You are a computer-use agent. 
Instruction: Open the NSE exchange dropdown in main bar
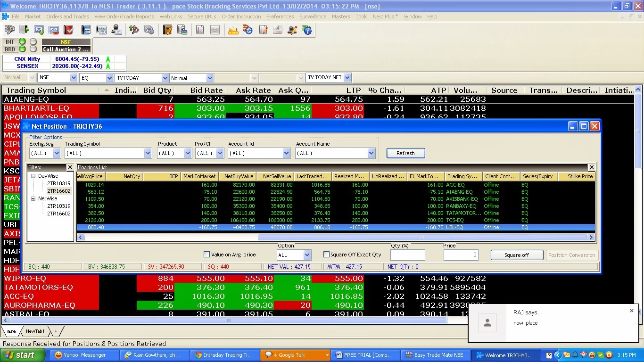coord(74,78)
